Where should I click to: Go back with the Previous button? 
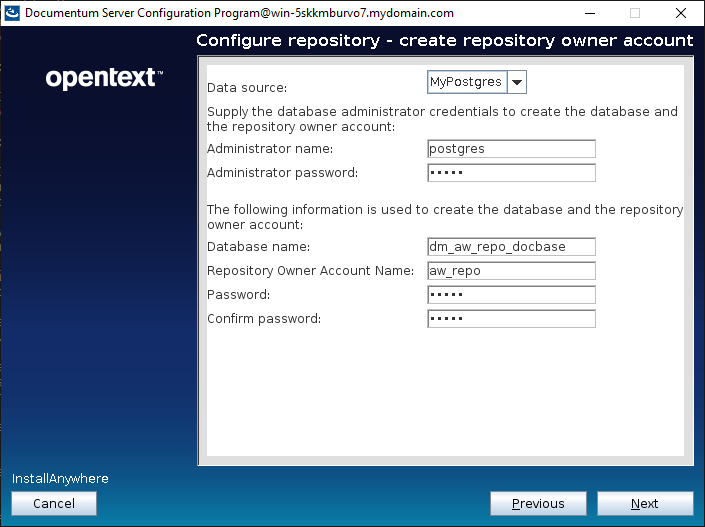tap(538, 504)
